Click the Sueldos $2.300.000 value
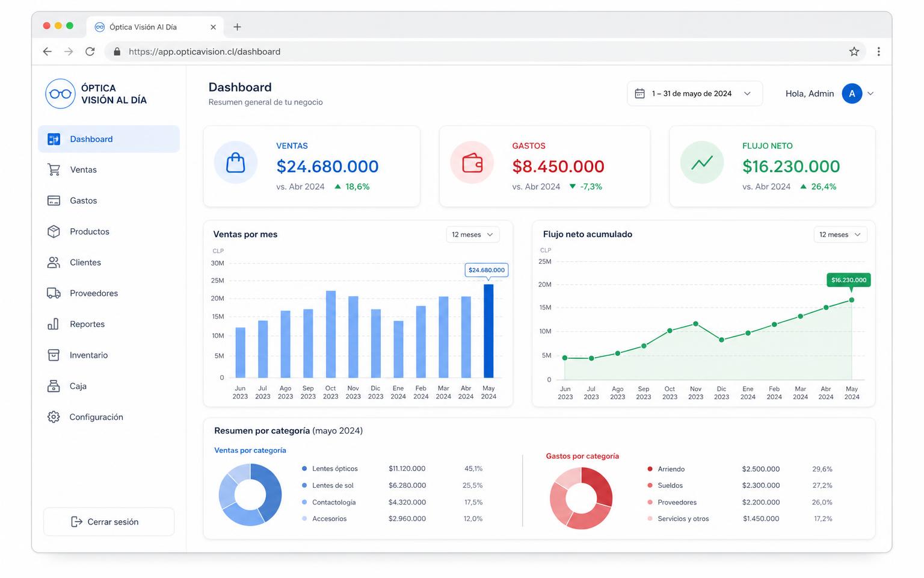 (761, 485)
